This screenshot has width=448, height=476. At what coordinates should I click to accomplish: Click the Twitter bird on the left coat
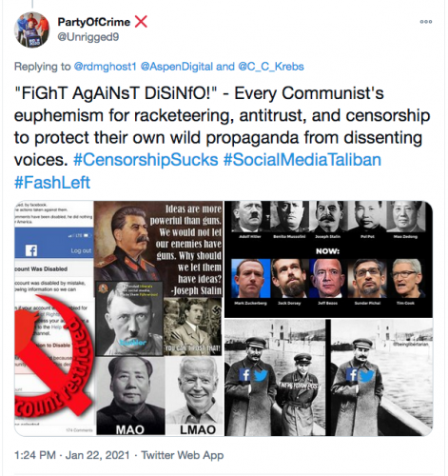coord(261,376)
